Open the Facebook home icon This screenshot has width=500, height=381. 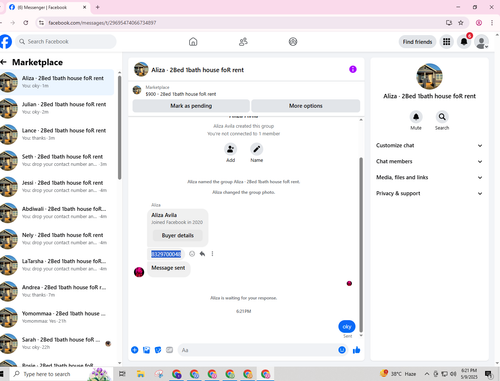point(193,42)
